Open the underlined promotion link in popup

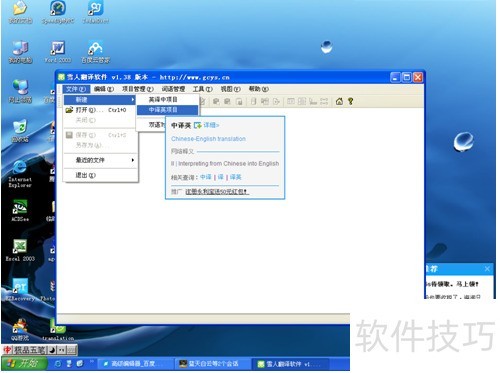[x=217, y=192]
